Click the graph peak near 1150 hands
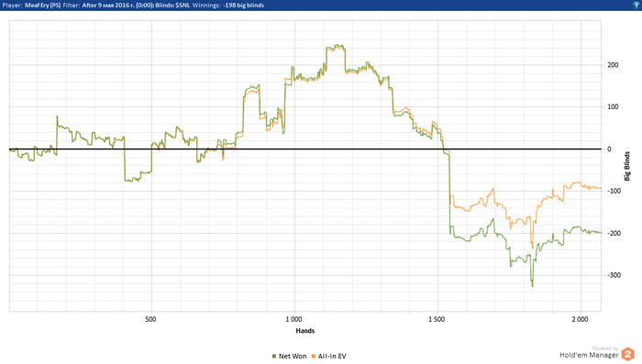642x364 pixels. coord(338,46)
